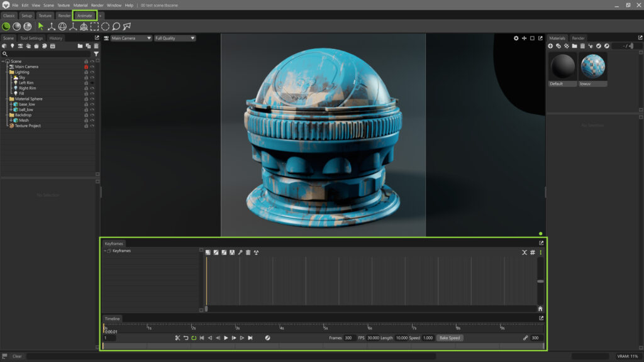Unlock the Main Camera red lock
This screenshot has width=644, height=362.
point(86,67)
